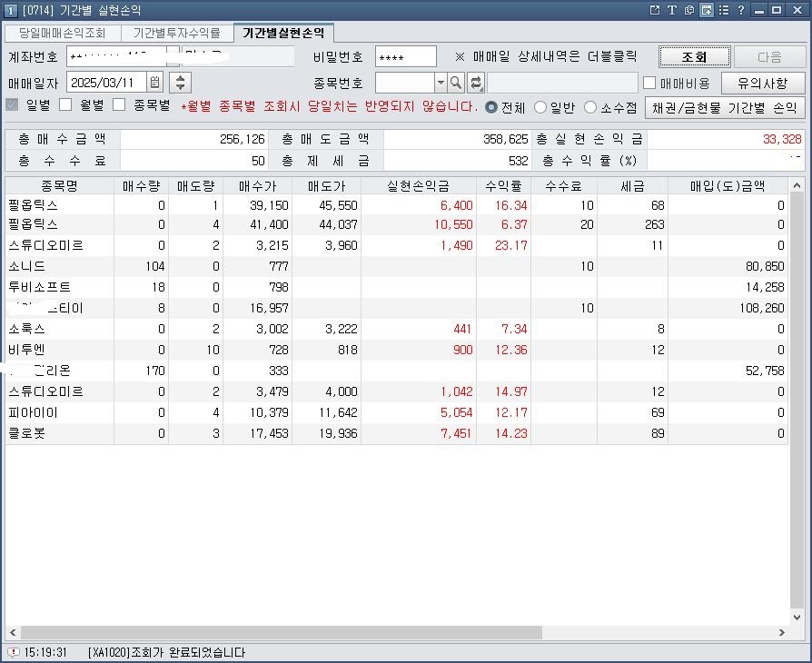
Task: Click the stock search magnifier icon
Action: (x=456, y=83)
